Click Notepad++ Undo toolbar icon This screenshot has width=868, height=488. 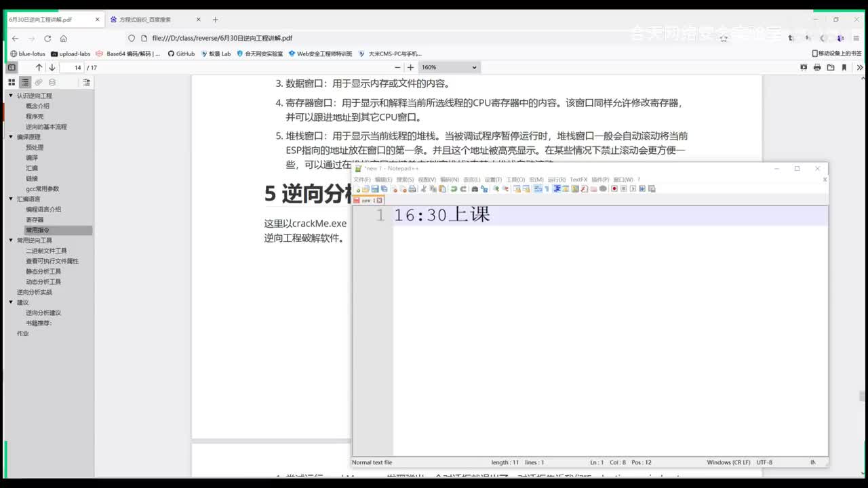click(454, 189)
